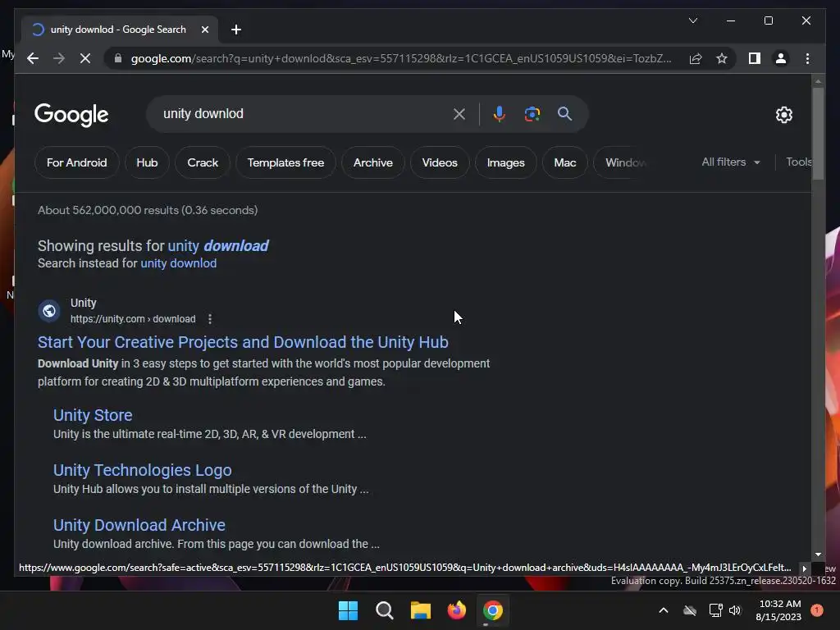Open the Chrome side panel

[x=755, y=58]
